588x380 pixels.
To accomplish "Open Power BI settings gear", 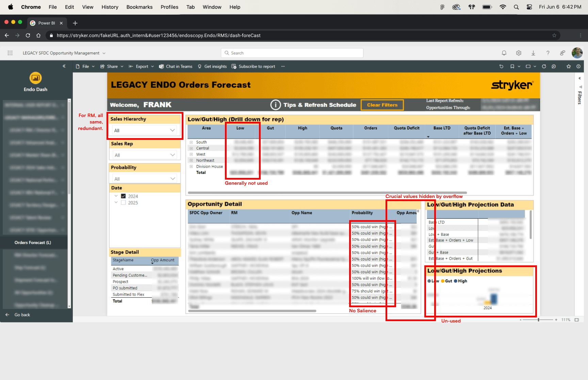I will (x=519, y=53).
